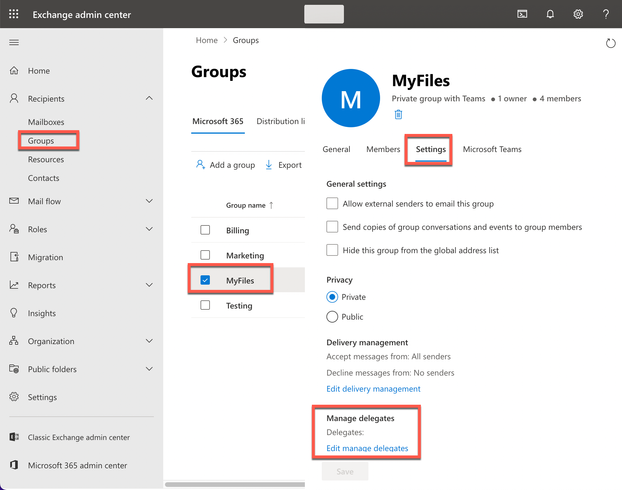Click the Edit manage delegates link

point(367,448)
